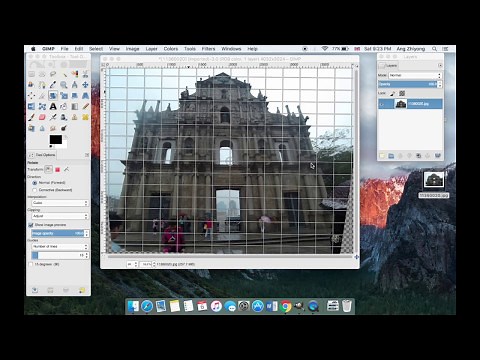The height and width of the screenshot is (360, 480).
Task: Select the Color Picker eyedropper tool
Action: click(x=53, y=85)
